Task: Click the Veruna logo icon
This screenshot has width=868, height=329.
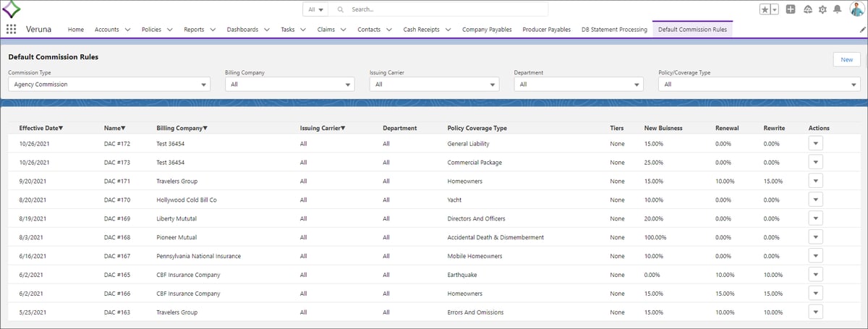Action: pos(12,9)
